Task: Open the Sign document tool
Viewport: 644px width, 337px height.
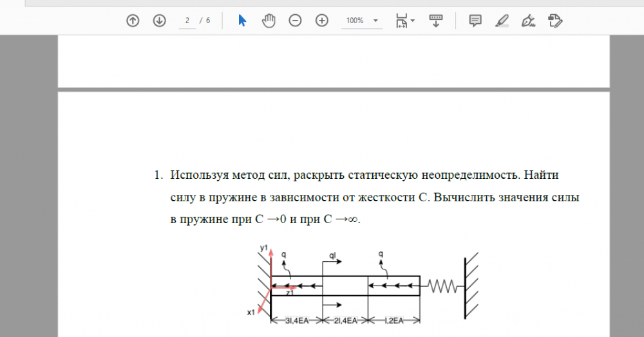Action: point(529,21)
